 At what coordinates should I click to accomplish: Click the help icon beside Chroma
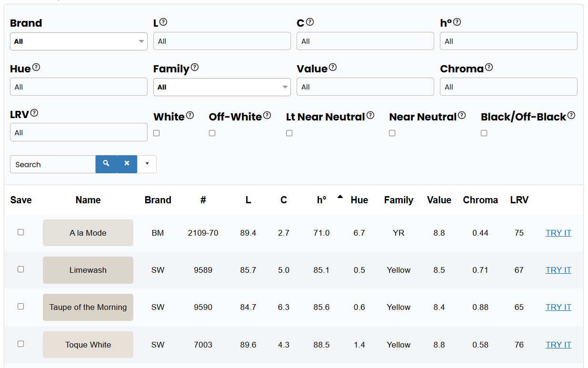(x=489, y=67)
